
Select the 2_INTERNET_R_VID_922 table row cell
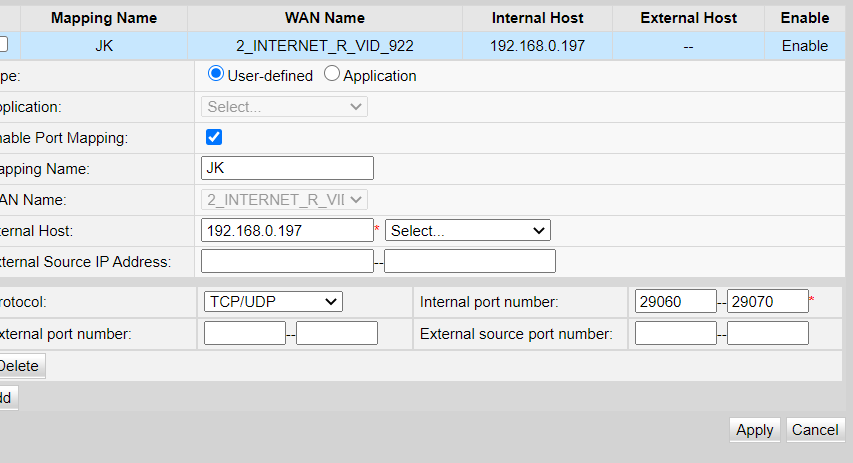(x=325, y=45)
